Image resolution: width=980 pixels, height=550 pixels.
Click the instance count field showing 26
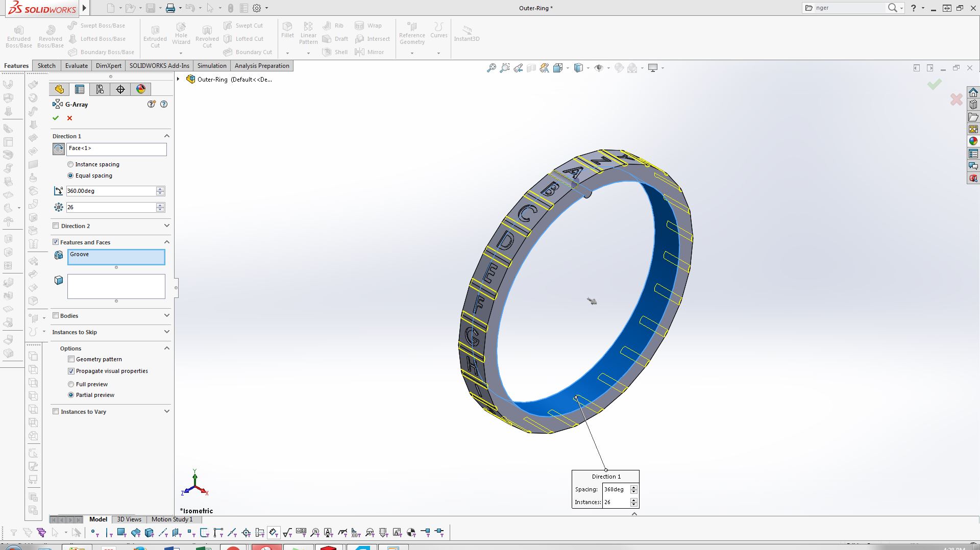pos(111,207)
